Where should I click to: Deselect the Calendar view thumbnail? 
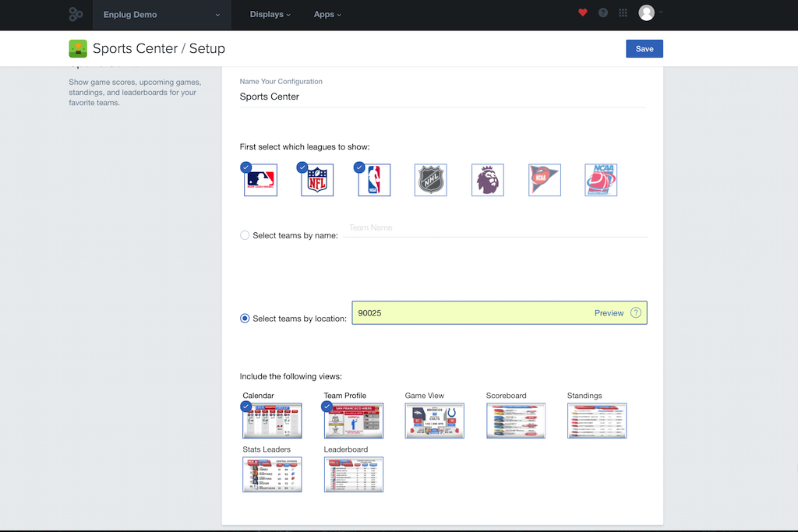(x=272, y=421)
